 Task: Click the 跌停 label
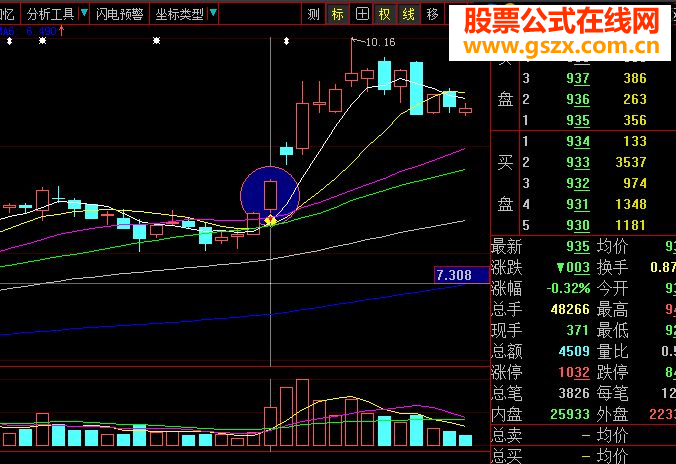(x=612, y=372)
